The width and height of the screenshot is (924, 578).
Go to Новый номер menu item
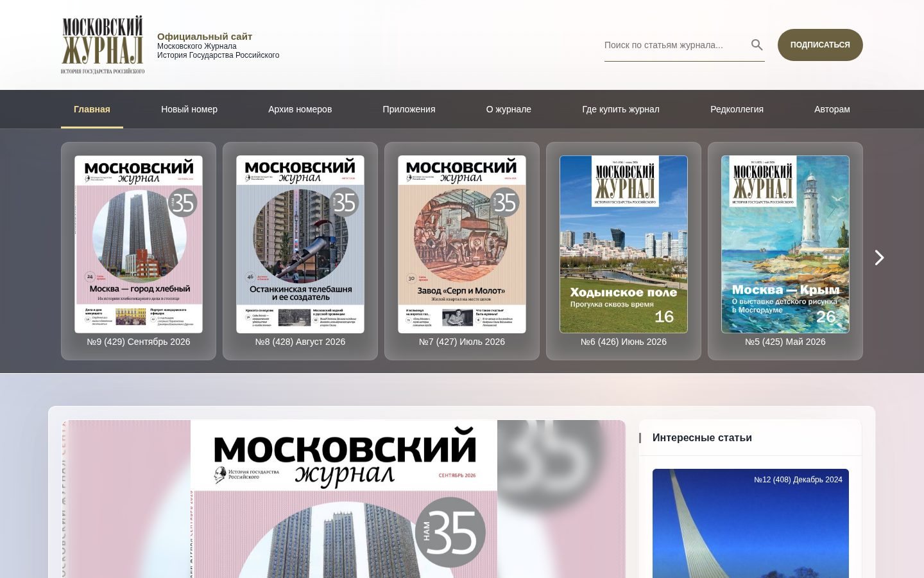click(189, 109)
